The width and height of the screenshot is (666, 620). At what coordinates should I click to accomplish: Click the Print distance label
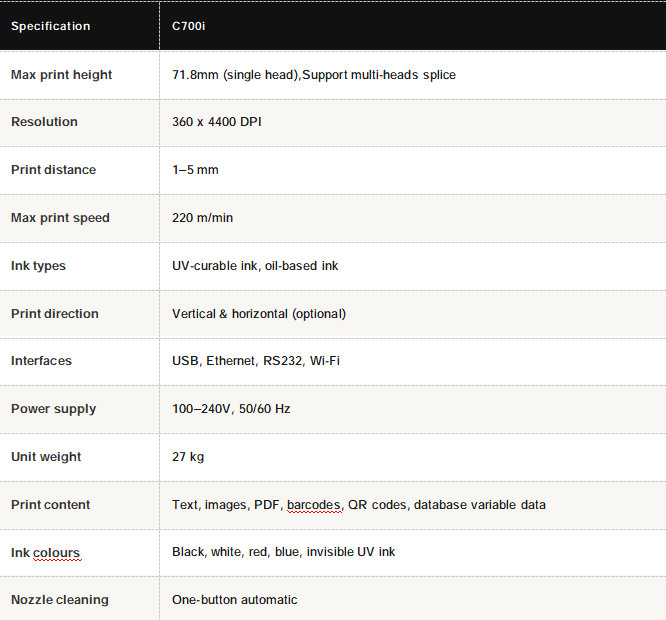pos(53,170)
